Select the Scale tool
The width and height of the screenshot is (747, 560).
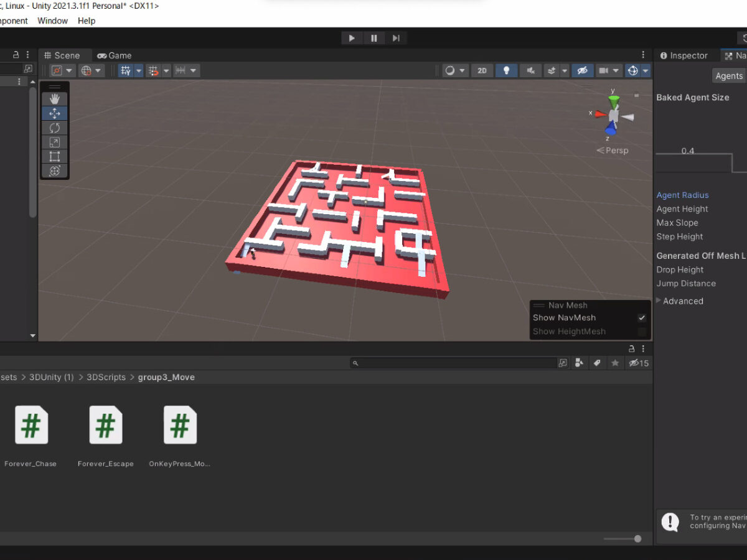[x=55, y=142]
